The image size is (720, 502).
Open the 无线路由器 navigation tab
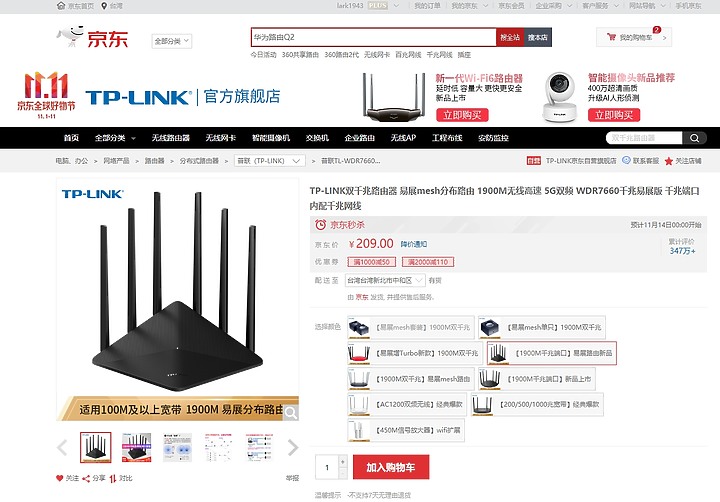click(171, 138)
